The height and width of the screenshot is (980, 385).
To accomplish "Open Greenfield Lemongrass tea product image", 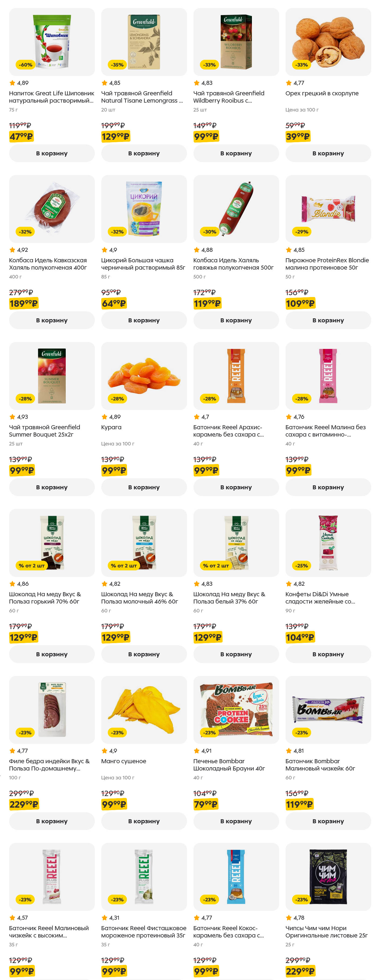I will pyautogui.click(x=144, y=42).
